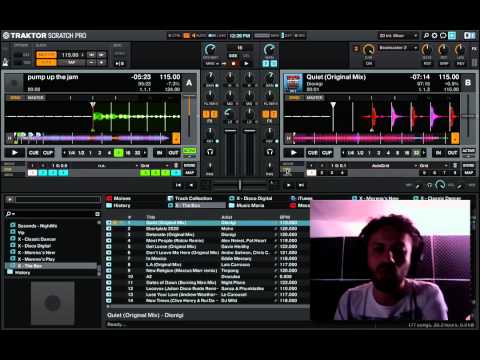This screenshot has height=360, width=480.
Task: Open Deck A cue type Grid dropdown
Action: [155, 166]
